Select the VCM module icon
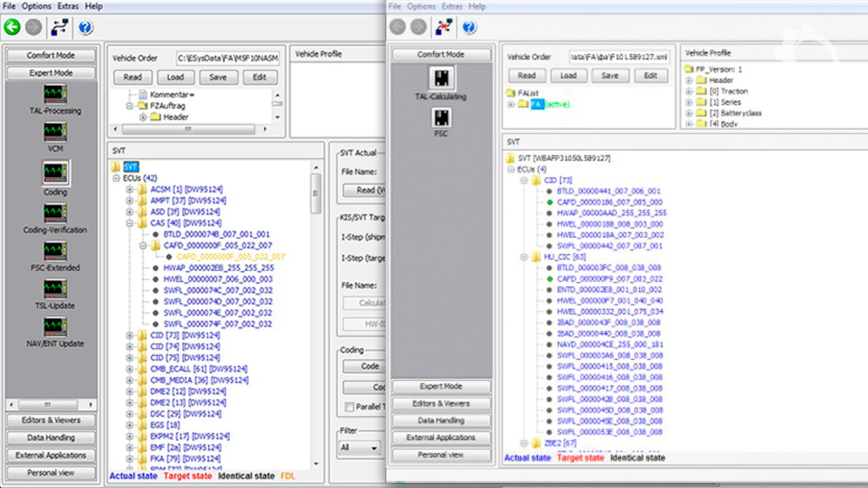This screenshot has width=868, height=488. (x=55, y=132)
